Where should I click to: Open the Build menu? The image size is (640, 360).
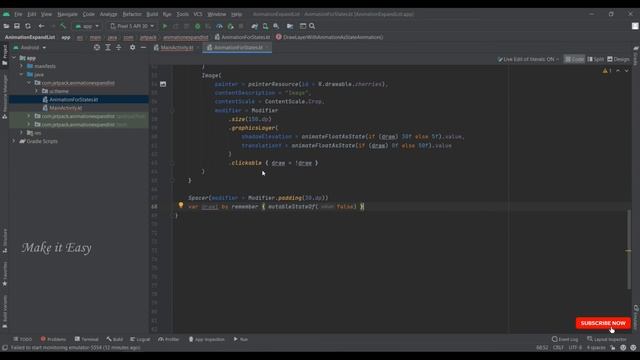152,14
